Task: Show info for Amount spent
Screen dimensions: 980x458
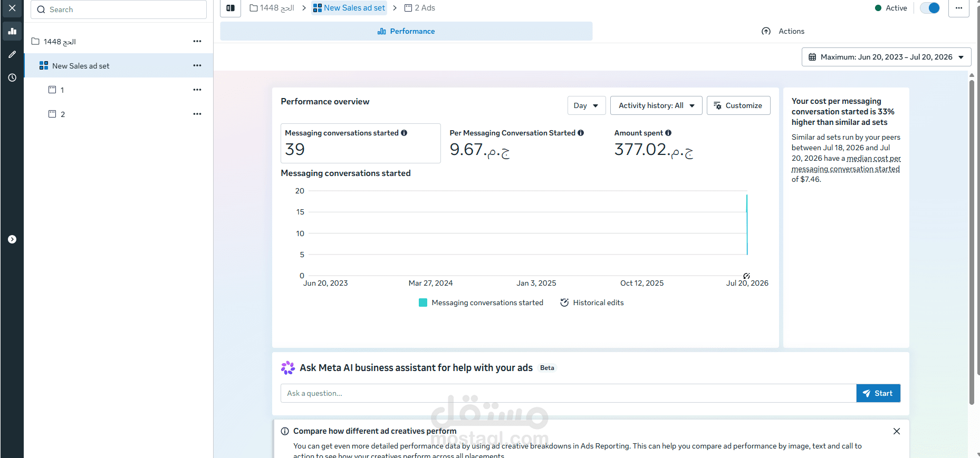Action: [668, 133]
